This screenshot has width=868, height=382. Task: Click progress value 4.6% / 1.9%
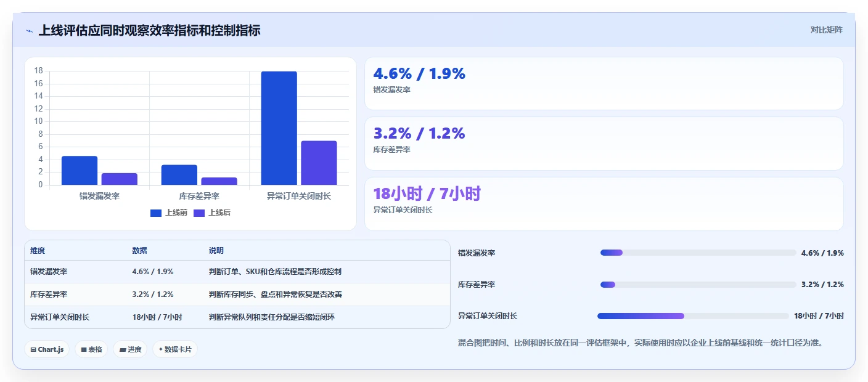click(822, 253)
